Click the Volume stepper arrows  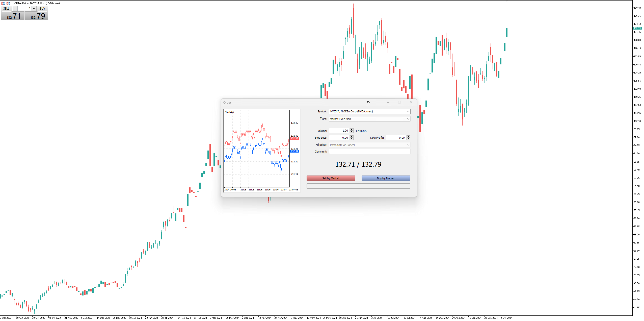pyautogui.click(x=352, y=131)
